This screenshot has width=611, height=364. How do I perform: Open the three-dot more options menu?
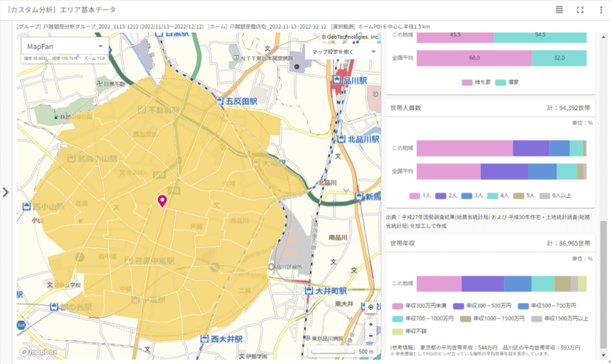(600, 10)
